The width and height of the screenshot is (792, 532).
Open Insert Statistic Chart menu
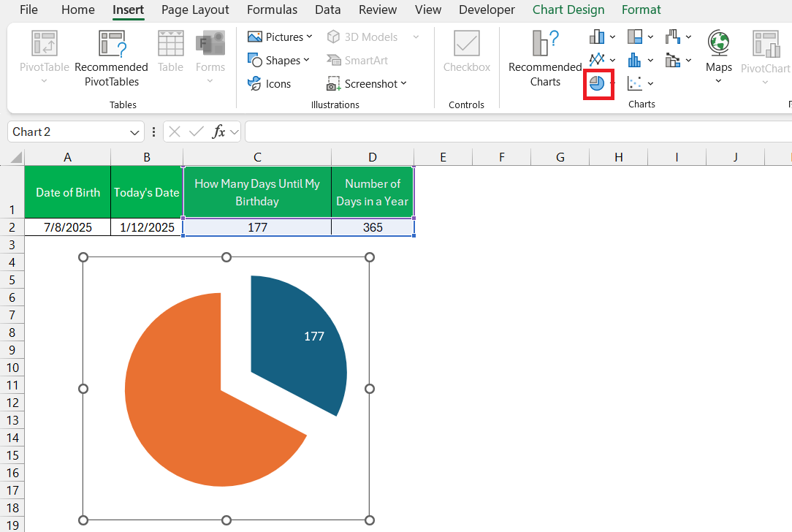(x=640, y=60)
